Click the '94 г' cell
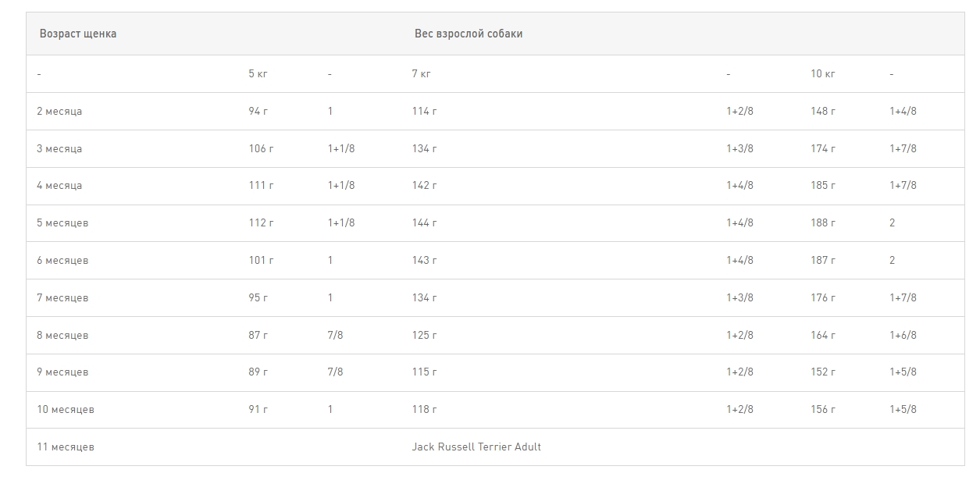The image size is (980, 484). [x=258, y=111]
